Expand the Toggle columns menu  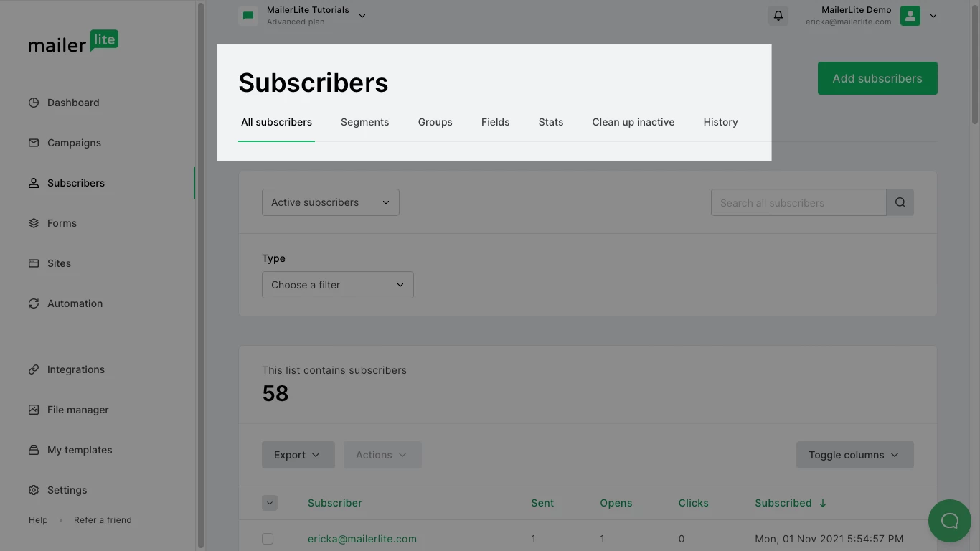tap(854, 455)
